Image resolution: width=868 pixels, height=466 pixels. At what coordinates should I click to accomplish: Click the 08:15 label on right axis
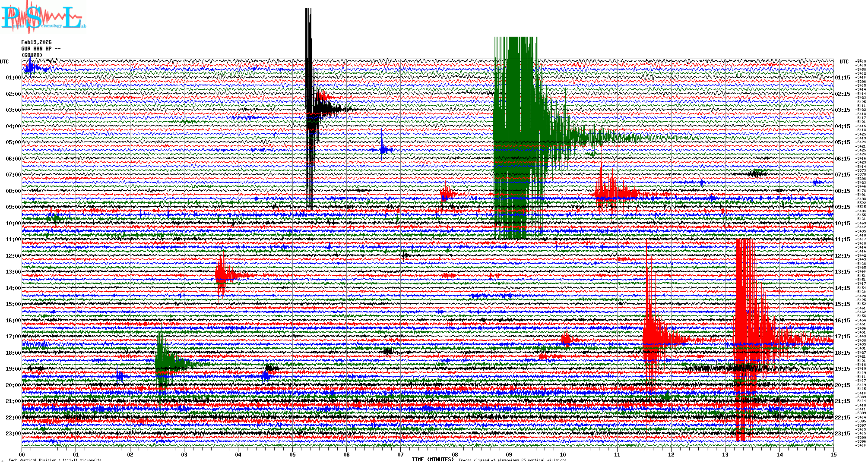[x=843, y=191]
